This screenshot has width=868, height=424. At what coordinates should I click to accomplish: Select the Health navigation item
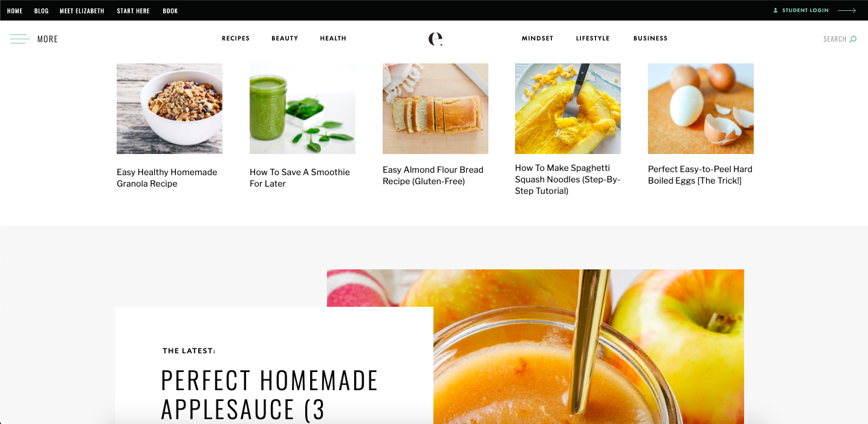pyautogui.click(x=333, y=38)
